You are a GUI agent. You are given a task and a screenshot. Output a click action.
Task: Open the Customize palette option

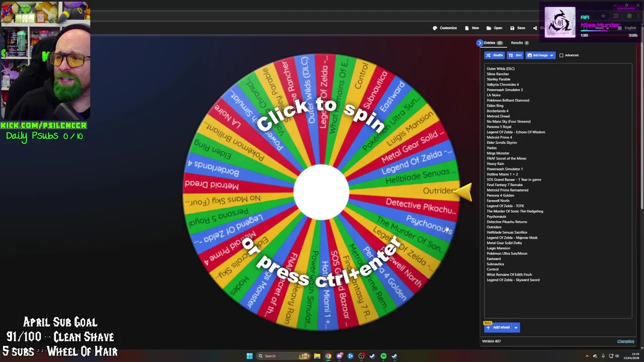(445, 28)
